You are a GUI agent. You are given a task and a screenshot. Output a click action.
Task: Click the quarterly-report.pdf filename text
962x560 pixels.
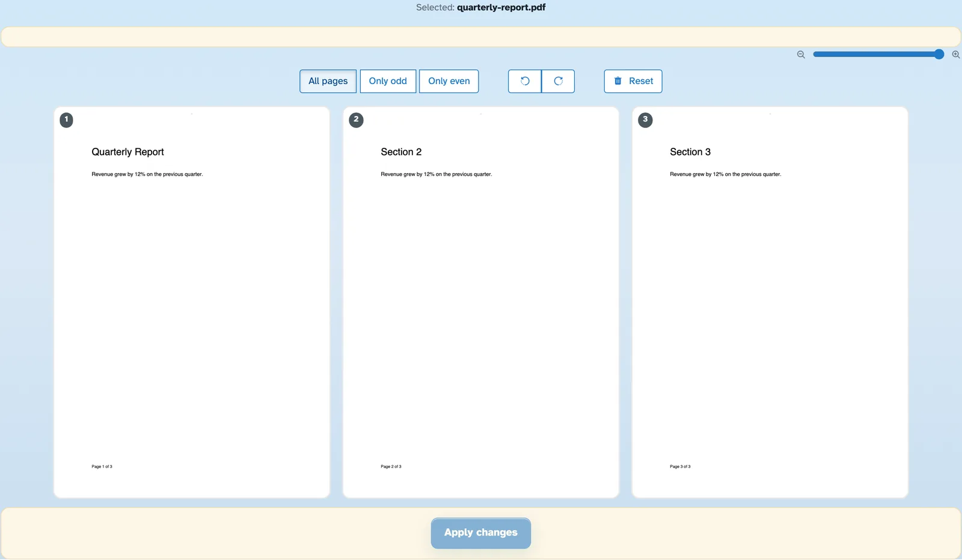click(501, 8)
